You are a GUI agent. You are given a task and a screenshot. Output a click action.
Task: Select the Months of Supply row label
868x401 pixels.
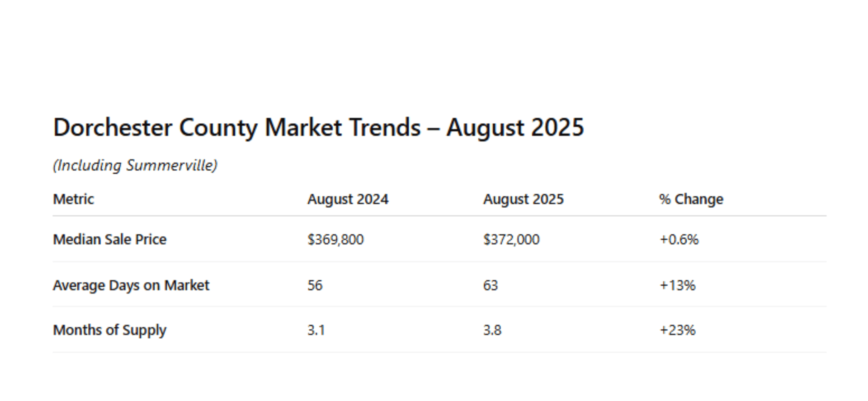click(110, 330)
